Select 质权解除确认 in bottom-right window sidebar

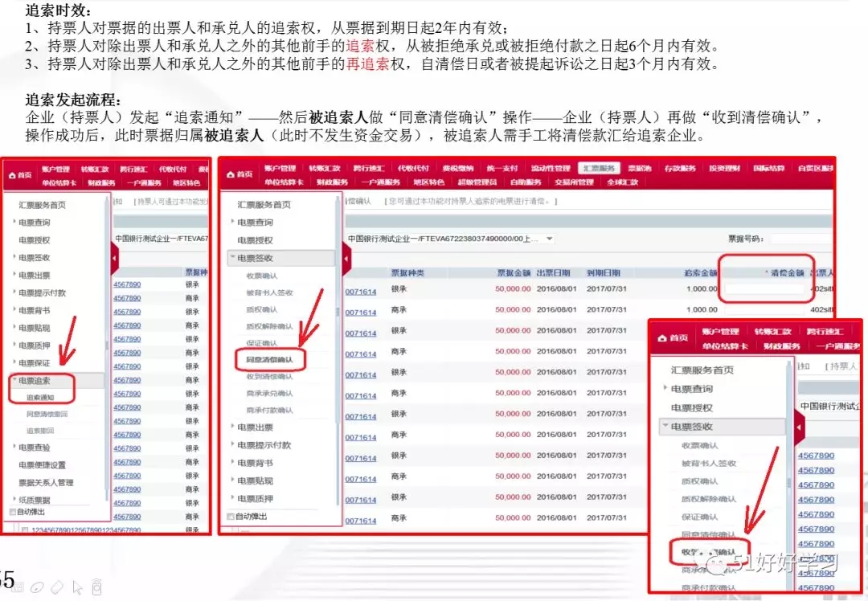coord(709,499)
